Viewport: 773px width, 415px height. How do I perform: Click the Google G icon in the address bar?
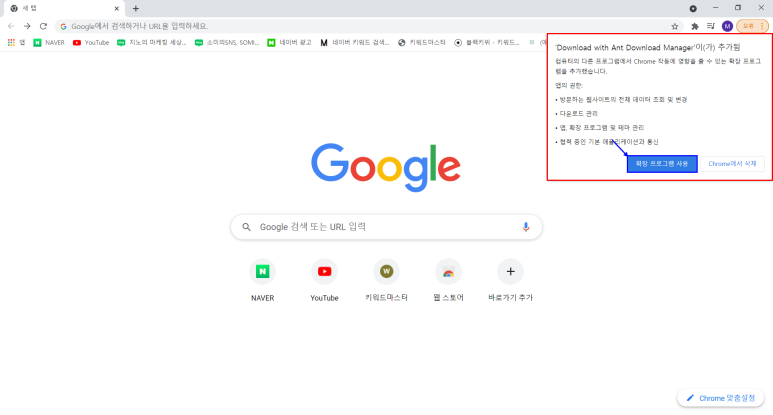tap(64, 26)
